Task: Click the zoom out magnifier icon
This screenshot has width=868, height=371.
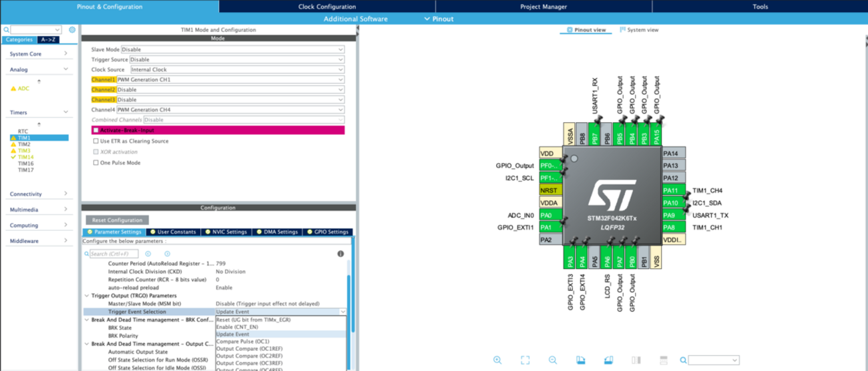Action: point(553,360)
